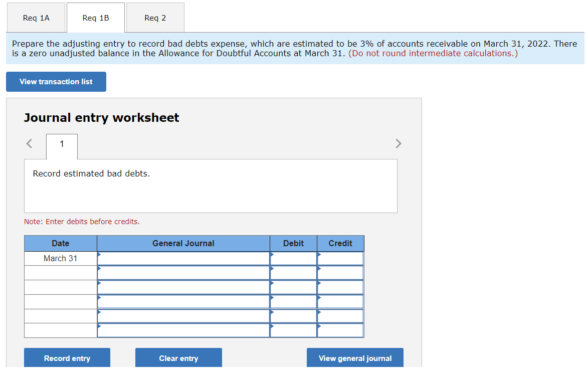Screen dimensions: 588x370
Task: Click the Credit field in the sixth row
Action: pyautogui.click(x=340, y=330)
